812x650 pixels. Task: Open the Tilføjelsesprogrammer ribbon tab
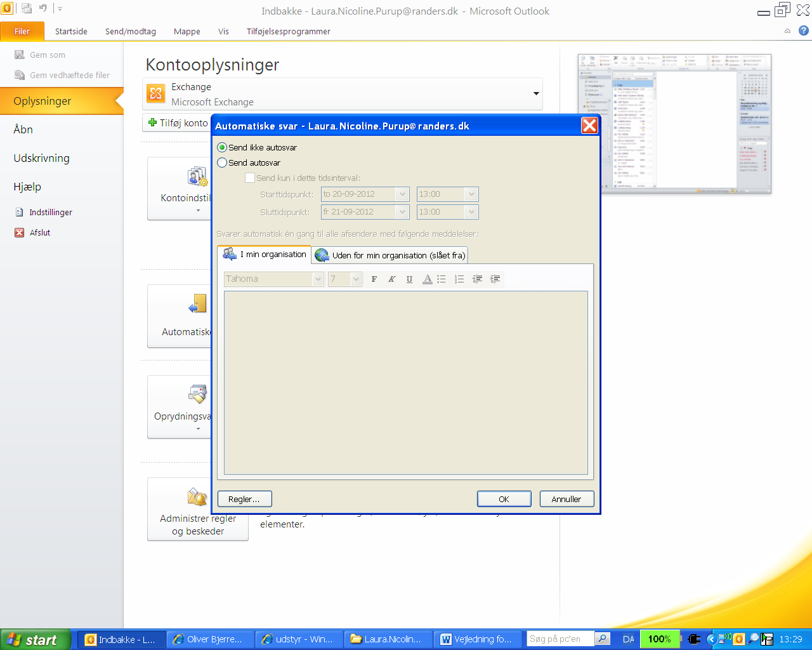click(289, 31)
